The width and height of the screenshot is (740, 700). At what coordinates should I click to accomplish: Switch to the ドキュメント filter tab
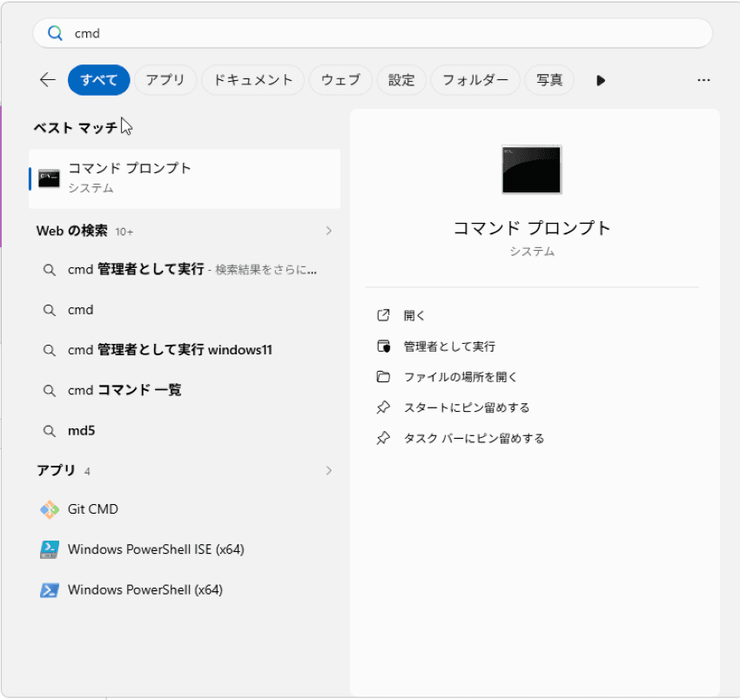pos(253,80)
